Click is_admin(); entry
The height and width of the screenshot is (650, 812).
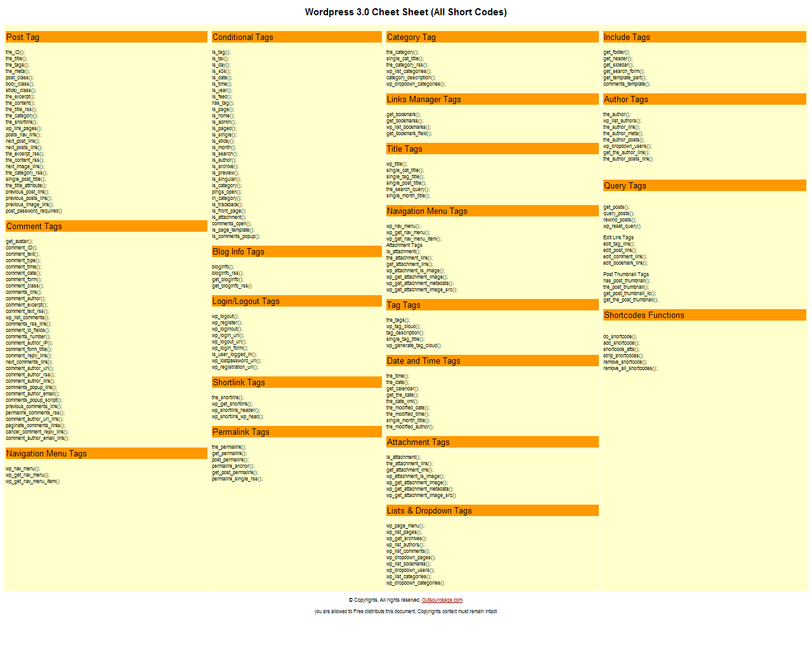[x=224, y=122]
